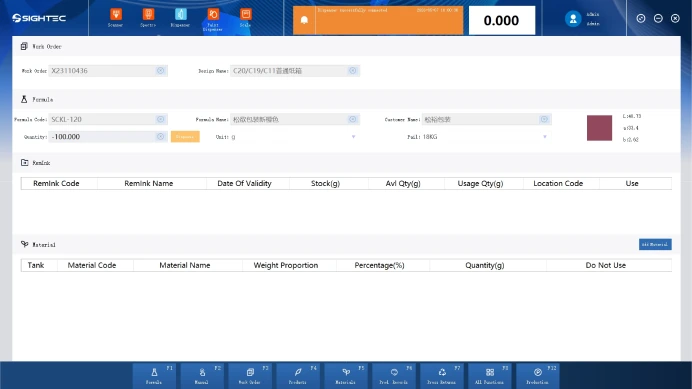Open Products F4 bottom button
Screen dimensions: 692x389
pyautogui.click(x=298, y=375)
